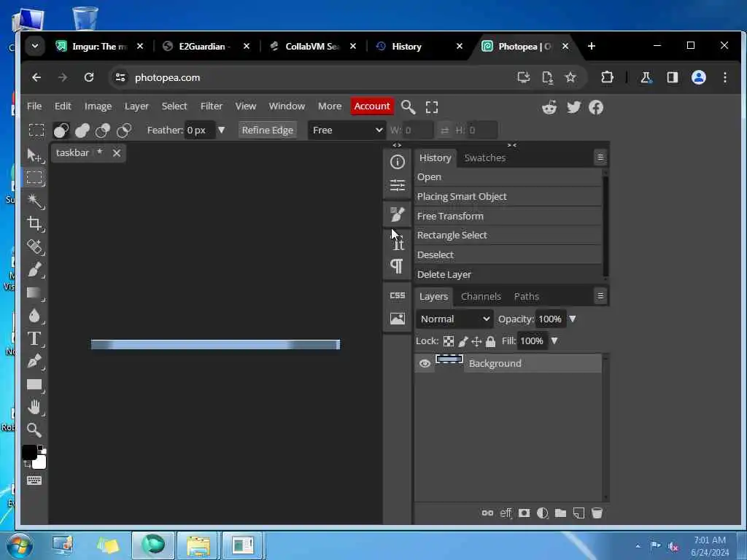Toggle lock image pixels brush icon
Viewport: 747px width, 560px height.
[x=462, y=341]
